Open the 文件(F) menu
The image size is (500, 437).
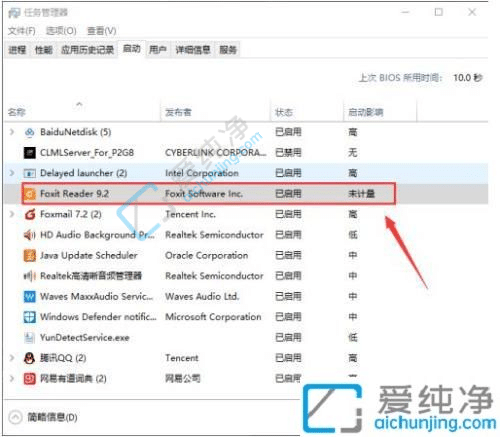click(x=22, y=31)
